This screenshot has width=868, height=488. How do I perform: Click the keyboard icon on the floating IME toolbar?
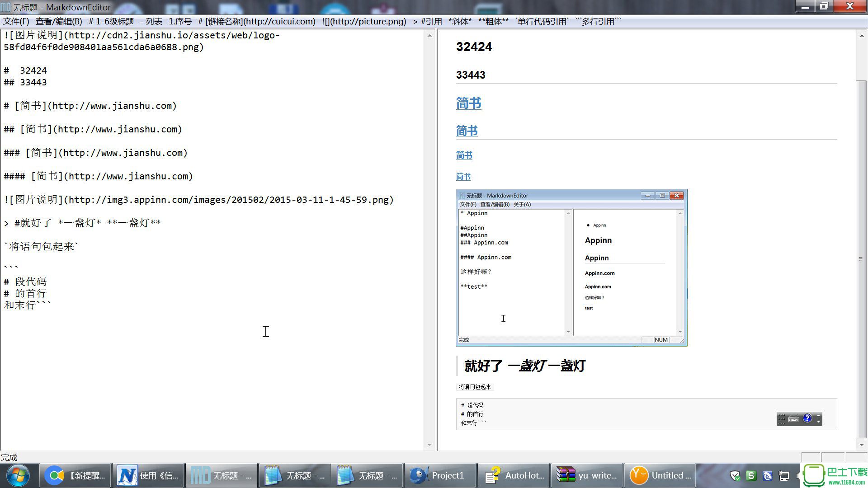793,419
